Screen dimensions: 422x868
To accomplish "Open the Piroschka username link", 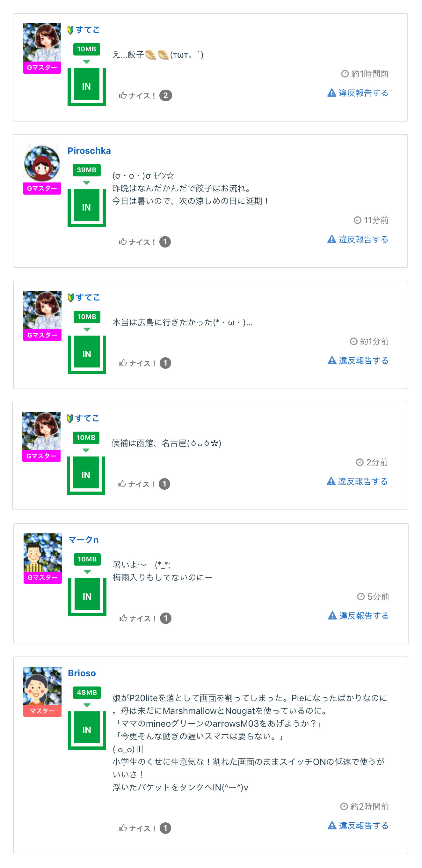I will [89, 151].
